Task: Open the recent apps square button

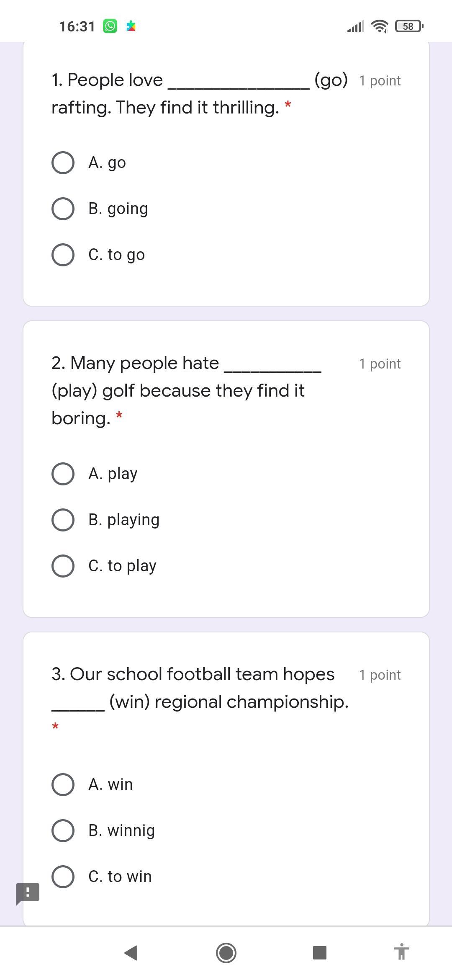Action: (320, 953)
